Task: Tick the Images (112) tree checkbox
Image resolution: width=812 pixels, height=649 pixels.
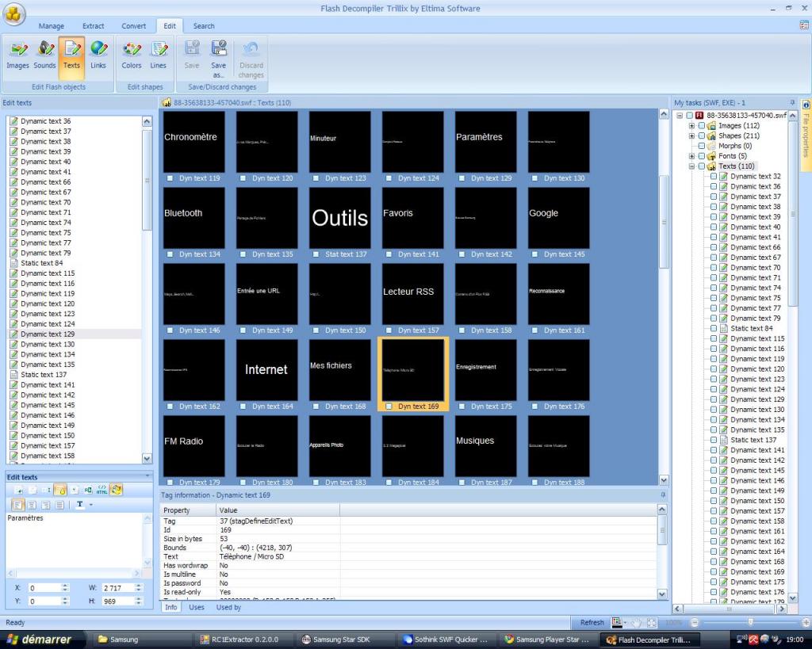Action: click(x=702, y=125)
